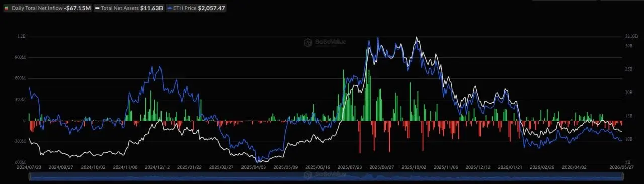This screenshot has height=184, width=644.
Task: Toggle the Total Net Assets legend series
Action: [129, 9]
